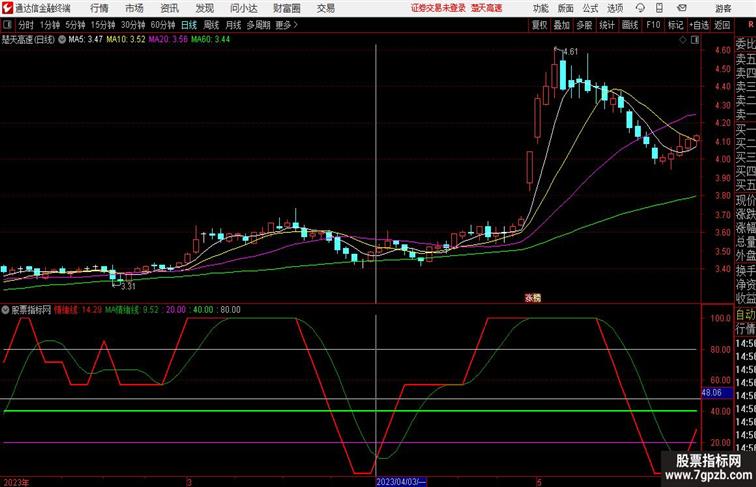Click the diamond icon above price axis
756x487 pixels.
coord(683,40)
